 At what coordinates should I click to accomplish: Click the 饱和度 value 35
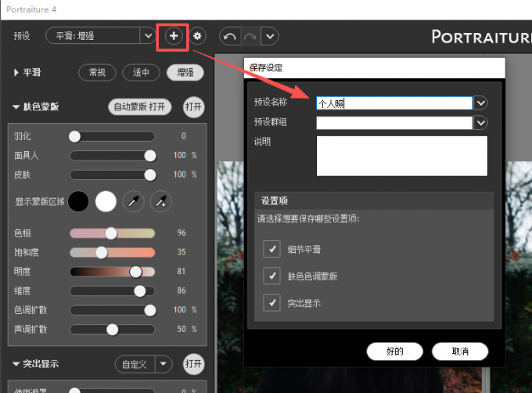point(182,252)
